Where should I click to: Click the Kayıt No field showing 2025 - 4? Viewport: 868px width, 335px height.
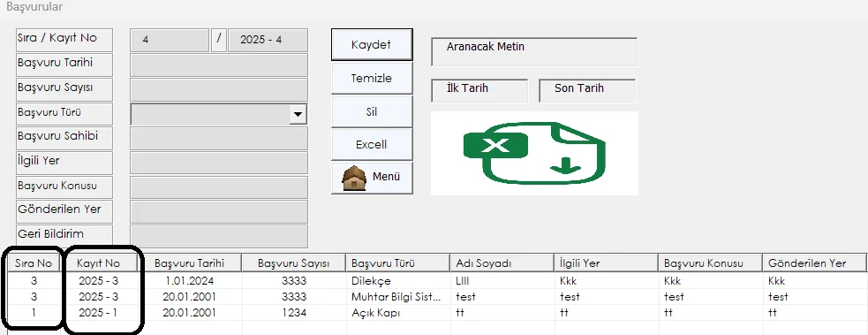click(x=268, y=41)
